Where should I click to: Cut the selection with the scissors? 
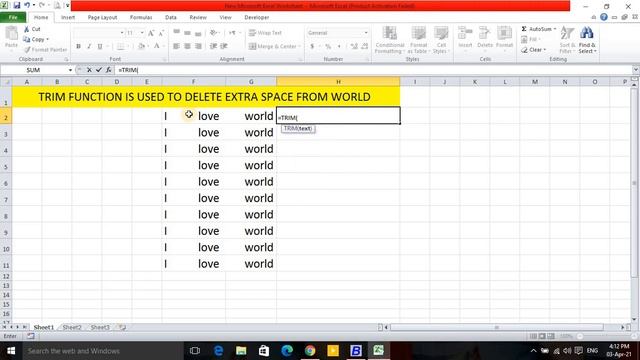click(27, 29)
